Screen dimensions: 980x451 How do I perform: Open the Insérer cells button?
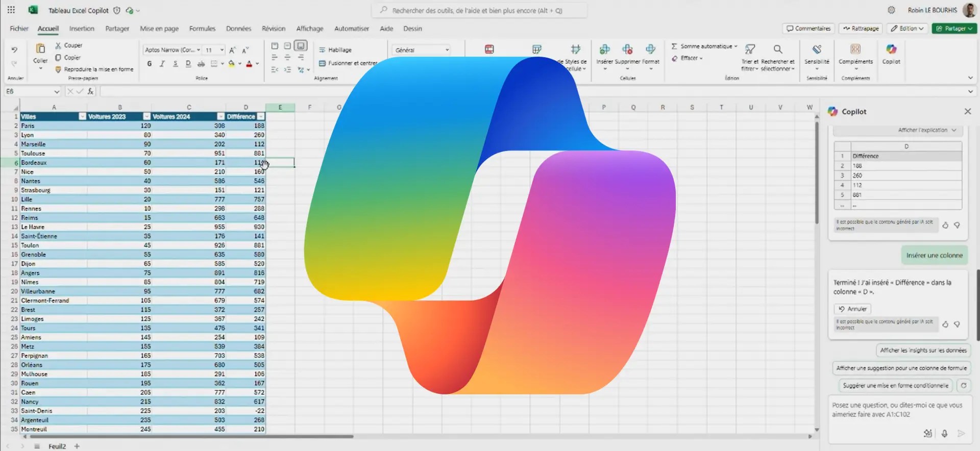604,56
